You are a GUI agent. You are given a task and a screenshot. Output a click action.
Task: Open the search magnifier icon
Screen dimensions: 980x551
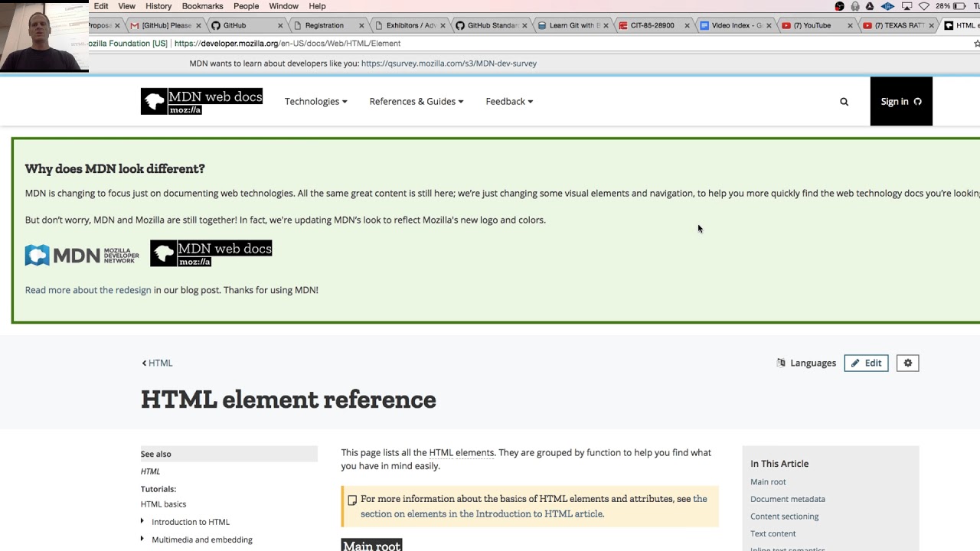(x=844, y=101)
